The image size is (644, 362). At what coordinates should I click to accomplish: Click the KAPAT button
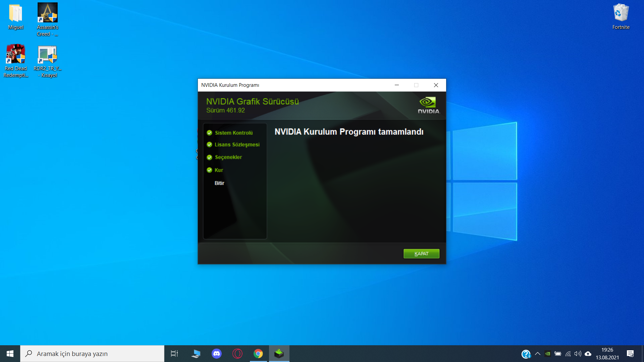[421, 254]
